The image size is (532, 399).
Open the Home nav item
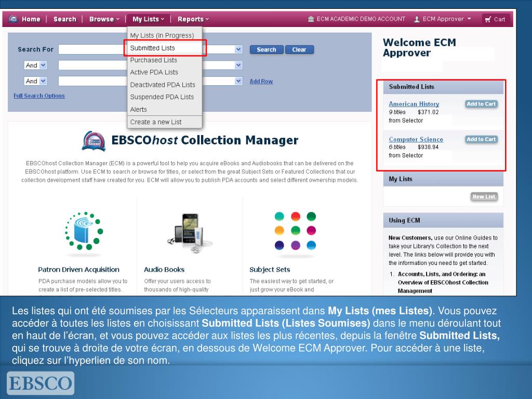click(x=31, y=19)
